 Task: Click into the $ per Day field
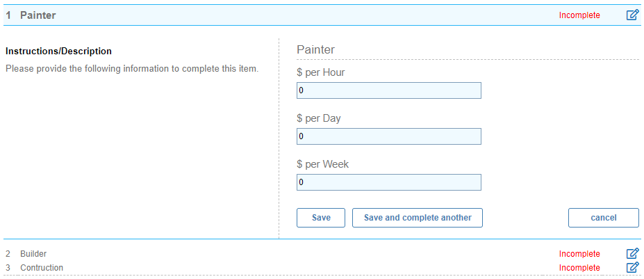click(388, 136)
